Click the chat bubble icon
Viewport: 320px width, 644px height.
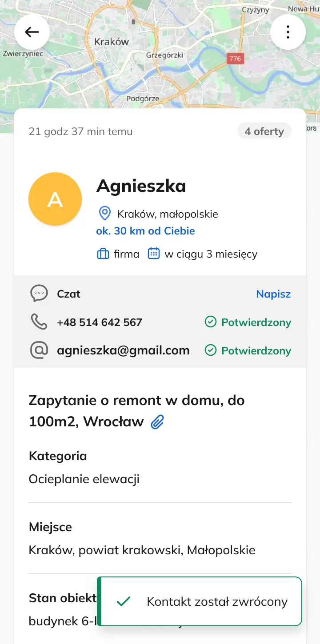tap(39, 294)
